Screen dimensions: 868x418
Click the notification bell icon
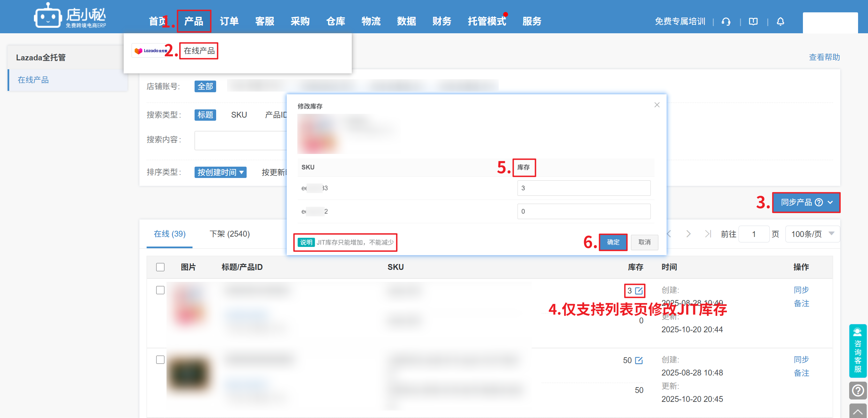pyautogui.click(x=780, y=22)
